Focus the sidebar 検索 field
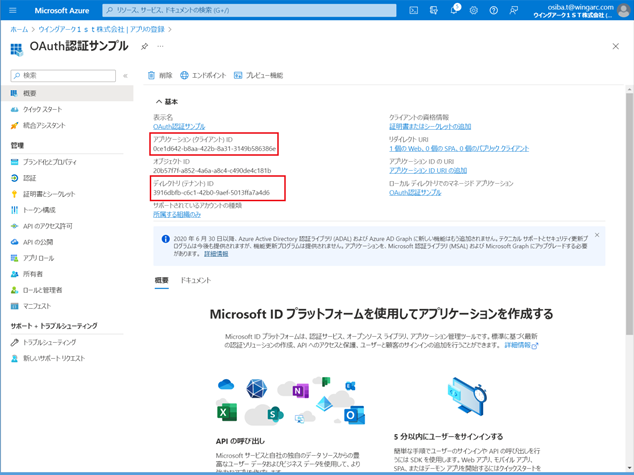634x475 pixels. coord(63,76)
